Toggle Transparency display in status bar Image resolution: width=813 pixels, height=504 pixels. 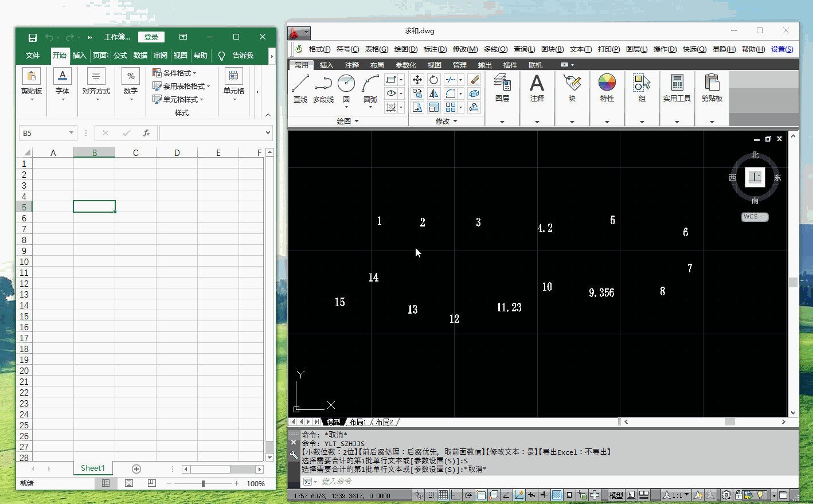click(557, 495)
